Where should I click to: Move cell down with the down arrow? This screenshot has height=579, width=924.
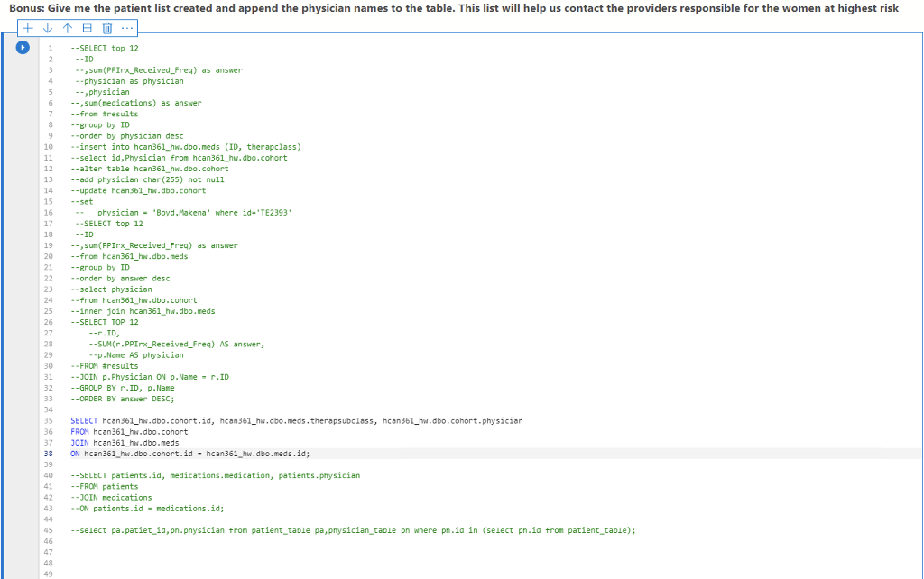coord(48,28)
